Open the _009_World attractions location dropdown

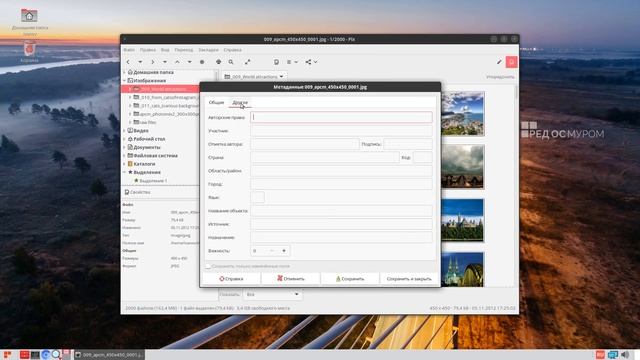[x=253, y=76]
